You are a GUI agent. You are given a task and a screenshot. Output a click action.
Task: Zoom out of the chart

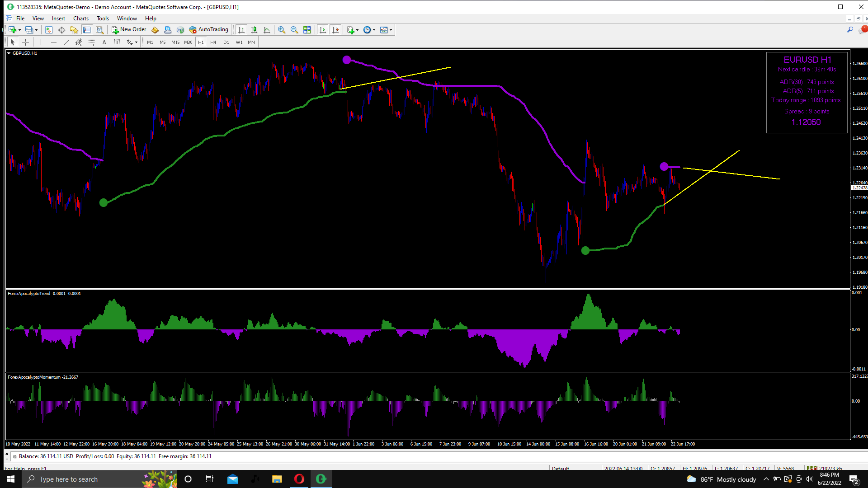[x=294, y=30]
